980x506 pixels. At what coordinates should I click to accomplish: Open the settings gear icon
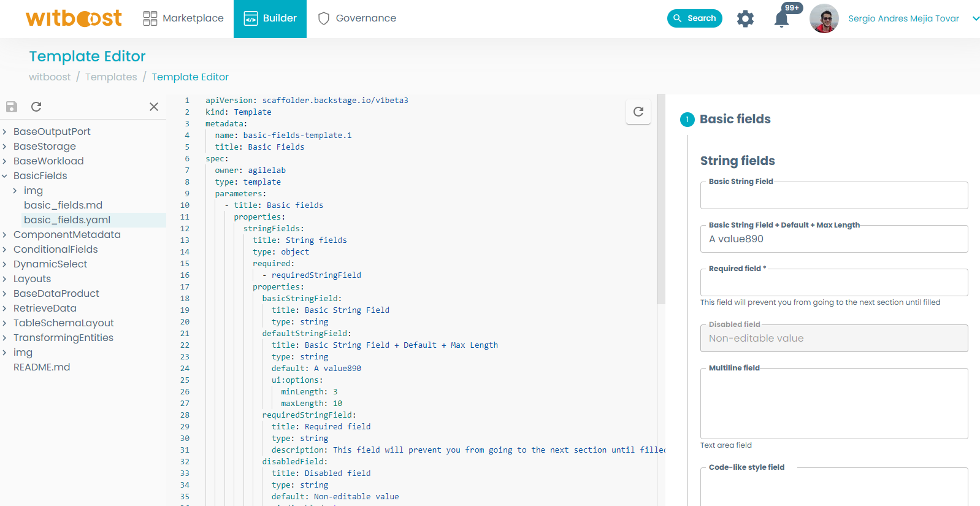pyautogui.click(x=745, y=19)
